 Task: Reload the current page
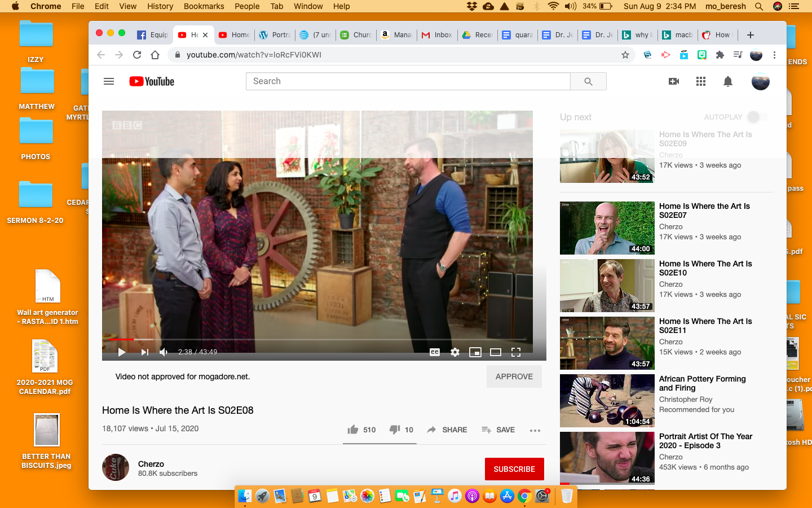(137, 55)
